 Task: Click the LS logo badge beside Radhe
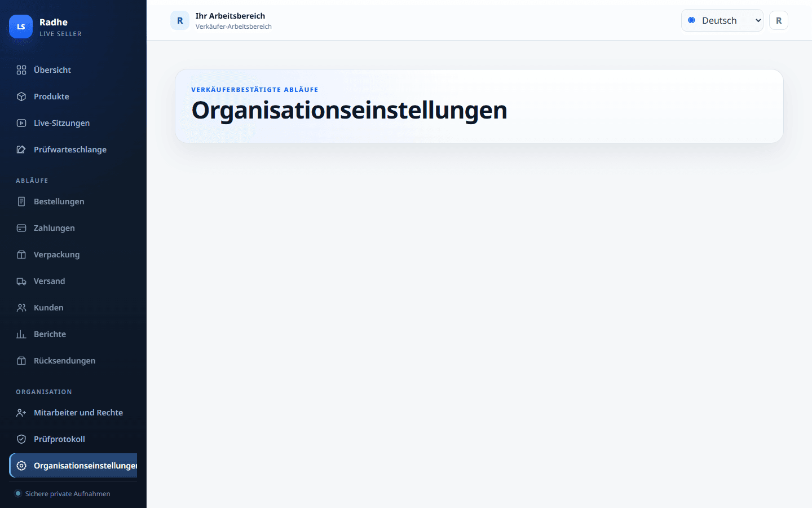click(21, 27)
